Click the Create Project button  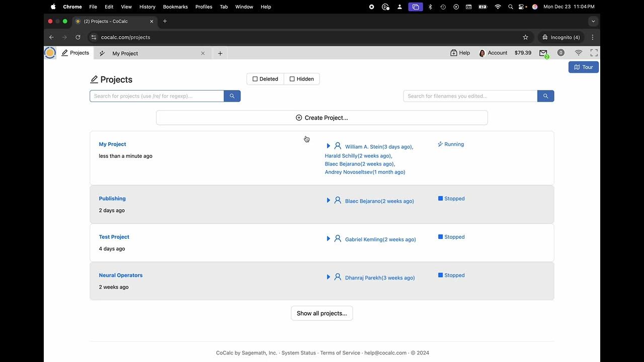coord(322,118)
